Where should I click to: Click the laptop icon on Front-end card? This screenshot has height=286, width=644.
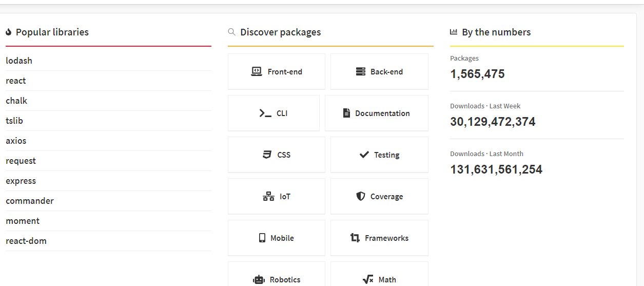[x=257, y=72]
